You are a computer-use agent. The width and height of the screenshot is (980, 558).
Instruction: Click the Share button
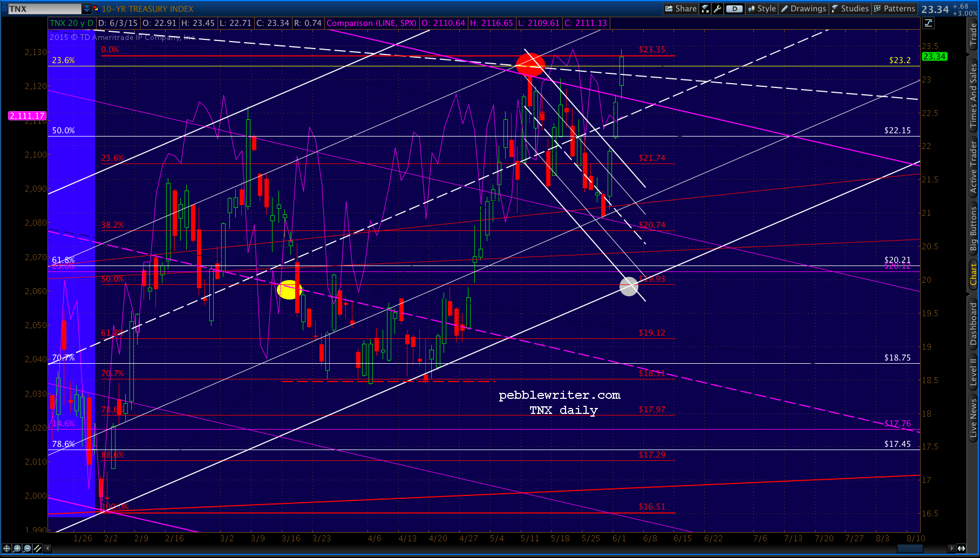click(x=681, y=9)
